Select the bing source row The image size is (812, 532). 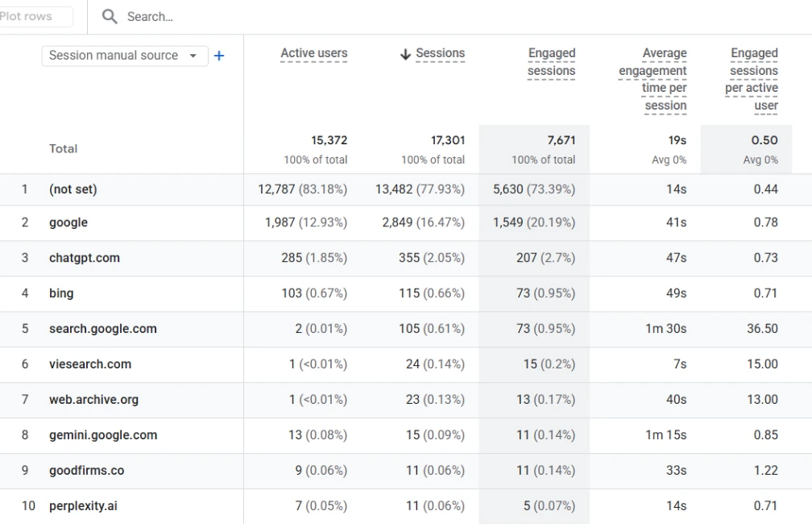click(61, 293)
